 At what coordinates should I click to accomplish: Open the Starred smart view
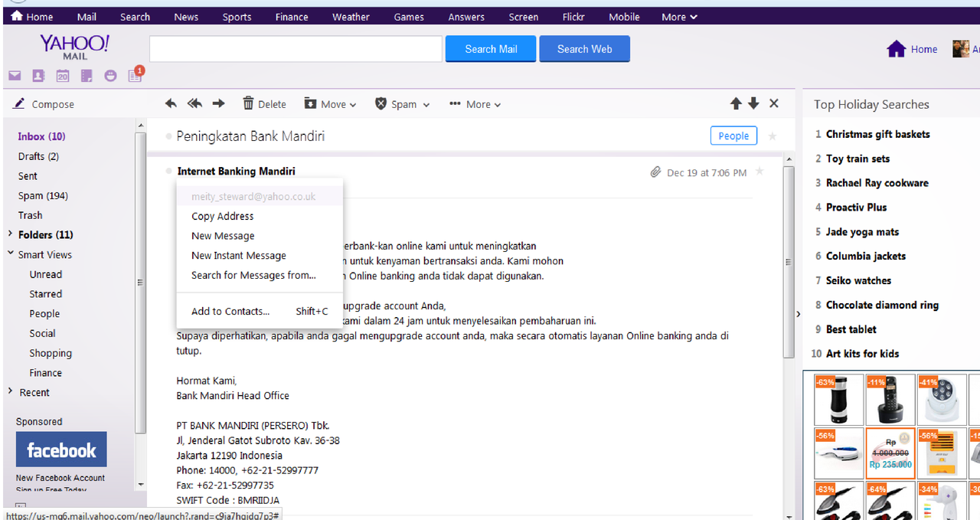click(46, 294)
